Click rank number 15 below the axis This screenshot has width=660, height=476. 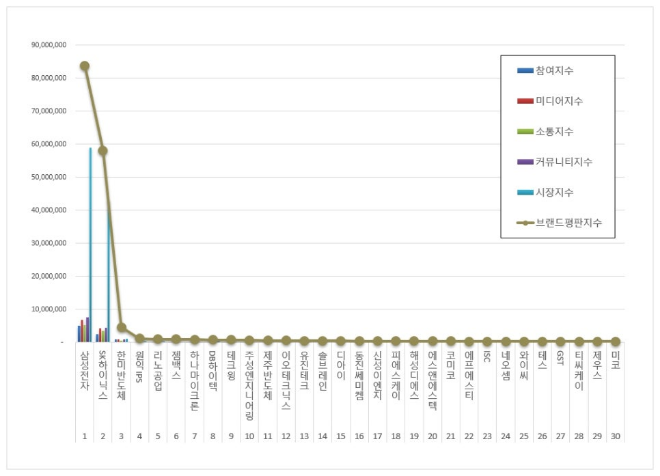(340, 436)
